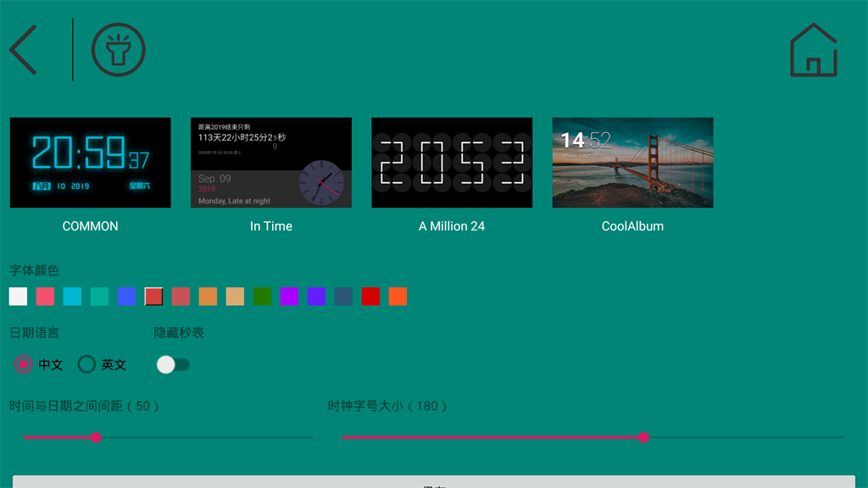Click the In Time theme label
The height and width of the screenshot is (488, 868).
coord(271,226)
